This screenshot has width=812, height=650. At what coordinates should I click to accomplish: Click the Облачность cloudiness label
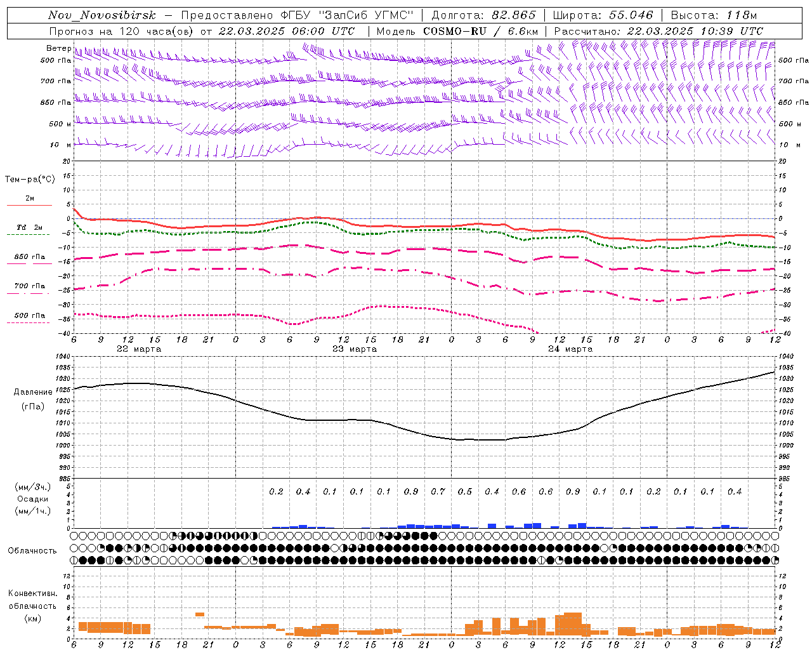pos(32,550)
